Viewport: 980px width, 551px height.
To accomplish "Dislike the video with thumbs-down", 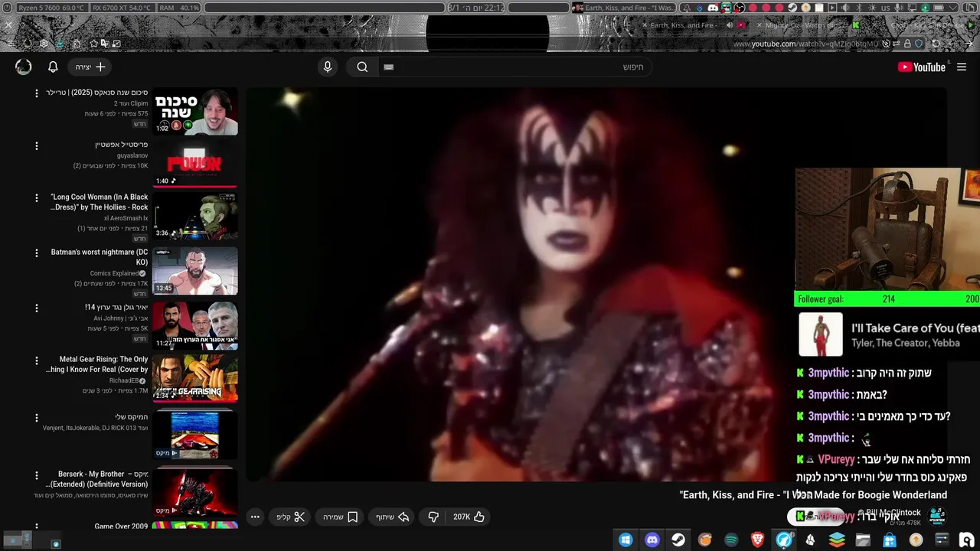I will point(433,517).
